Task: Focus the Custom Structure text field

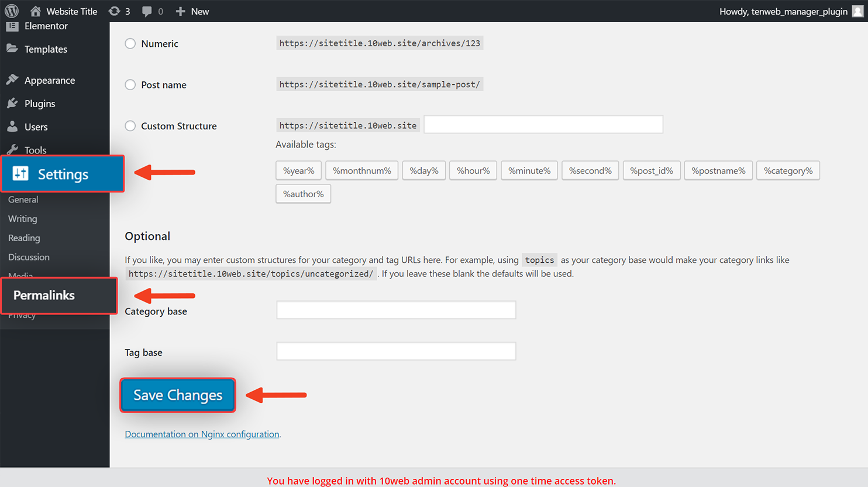Action: 543,124
